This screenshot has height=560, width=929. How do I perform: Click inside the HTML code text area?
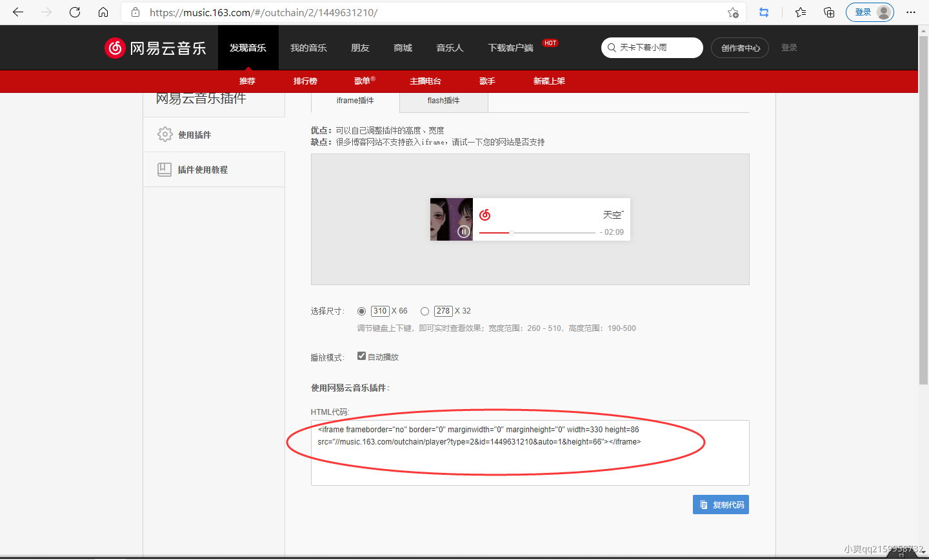pos(530,453)
